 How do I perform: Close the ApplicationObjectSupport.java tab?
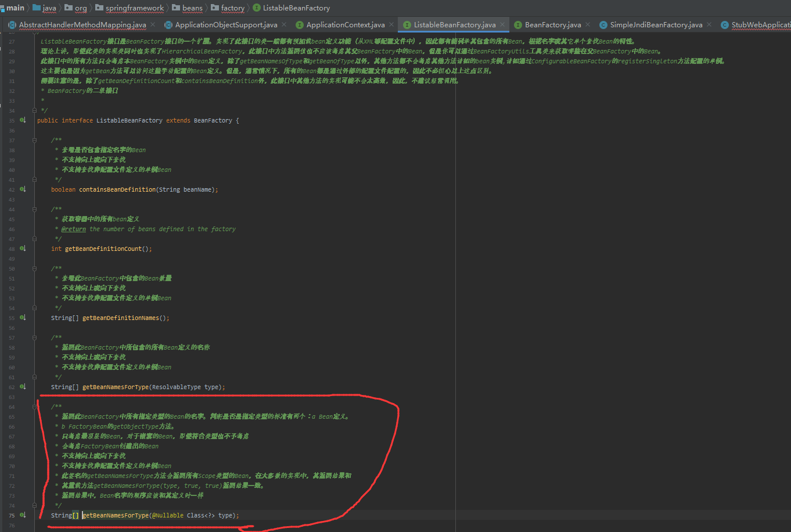284,24
